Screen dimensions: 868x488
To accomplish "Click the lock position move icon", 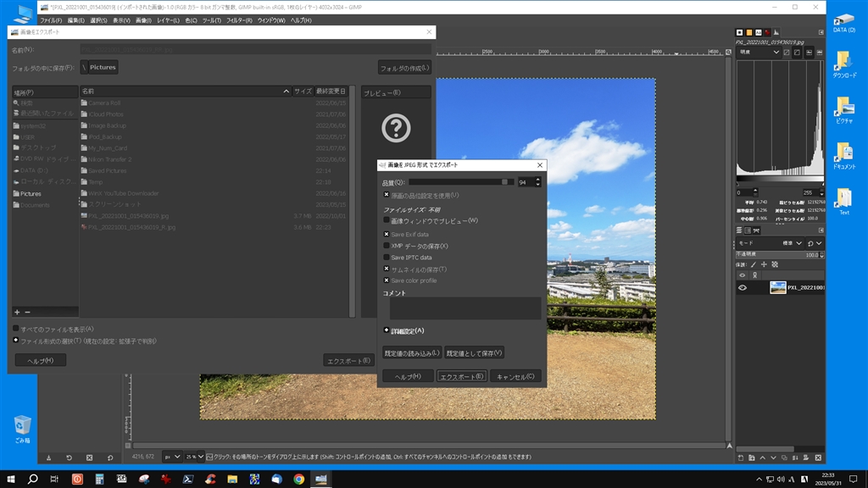I will click(764, 264).
